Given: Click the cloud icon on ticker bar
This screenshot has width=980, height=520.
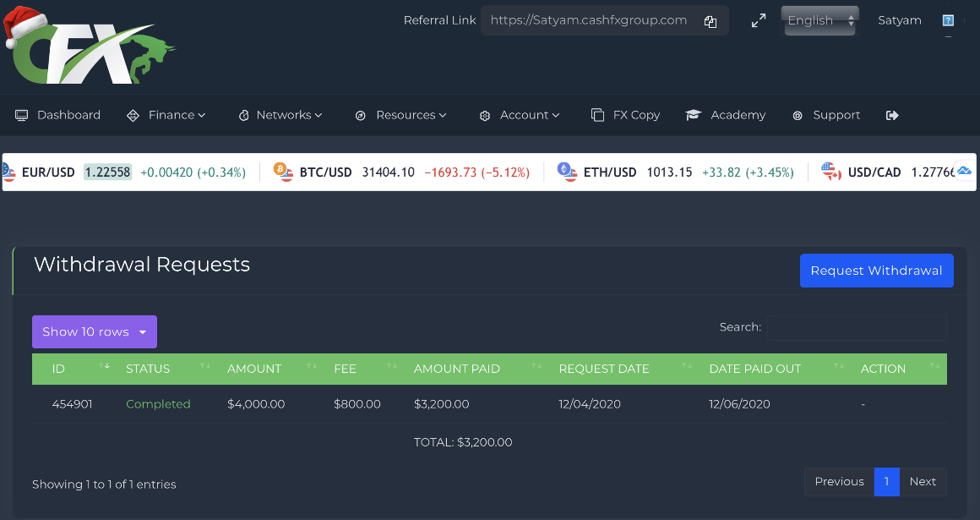Looking at the screenshot, I should (x=964, y=171).
